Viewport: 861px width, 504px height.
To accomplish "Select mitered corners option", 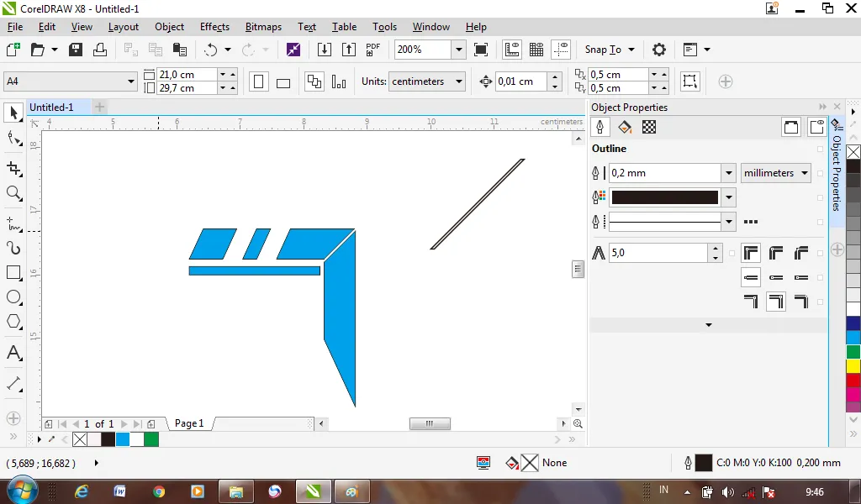I will 751,253.
